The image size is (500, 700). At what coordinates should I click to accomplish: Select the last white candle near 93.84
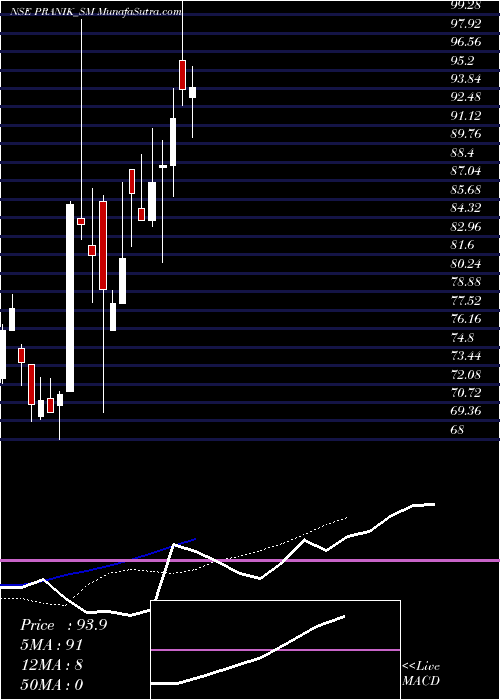click(x=192, y=92)
